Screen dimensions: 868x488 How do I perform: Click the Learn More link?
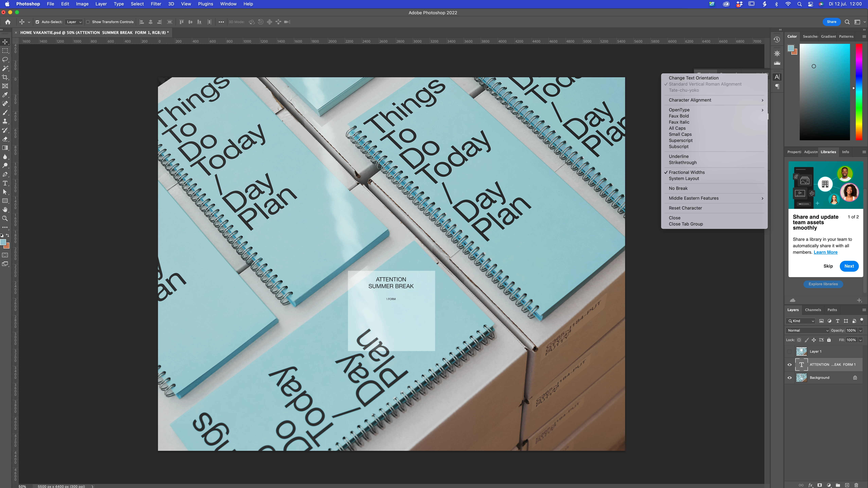click(x=825, y=252)
